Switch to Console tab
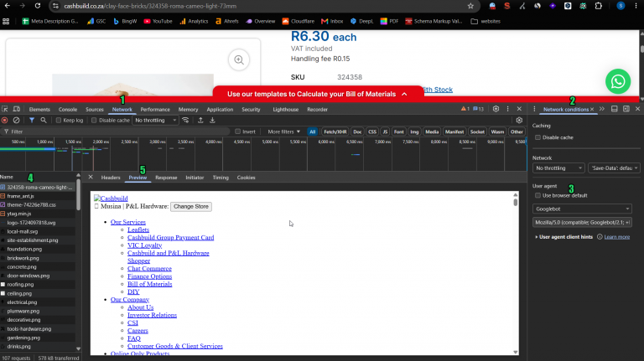Image resolution: width=644 pixels, height=361 pixels. click(68, 110)
